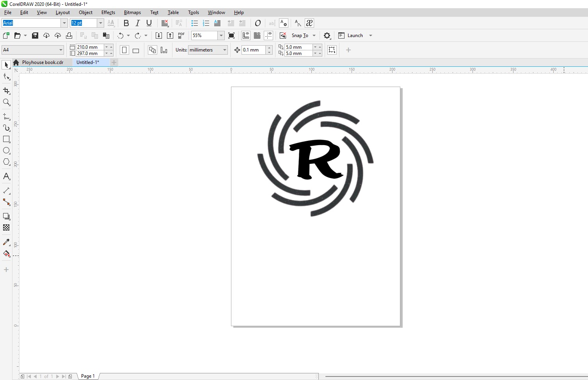Open the Effects menu
588x380 pixels.
point(108,12)
